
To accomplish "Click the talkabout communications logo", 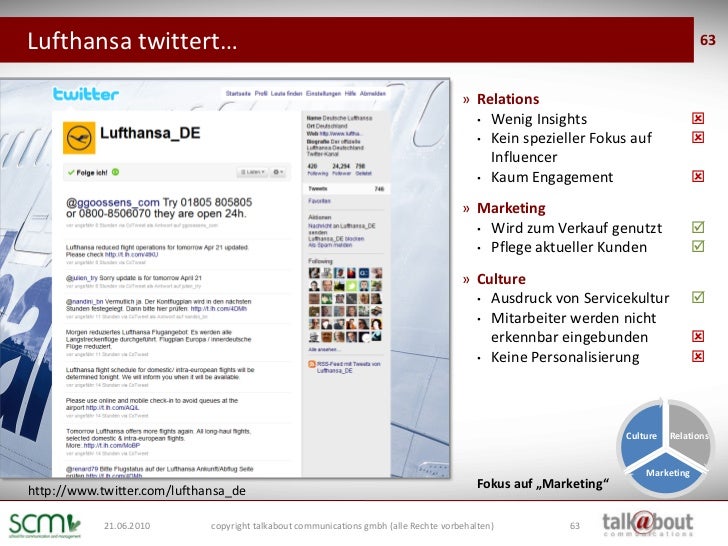I will pyautogui.click(x=648, y=524).
